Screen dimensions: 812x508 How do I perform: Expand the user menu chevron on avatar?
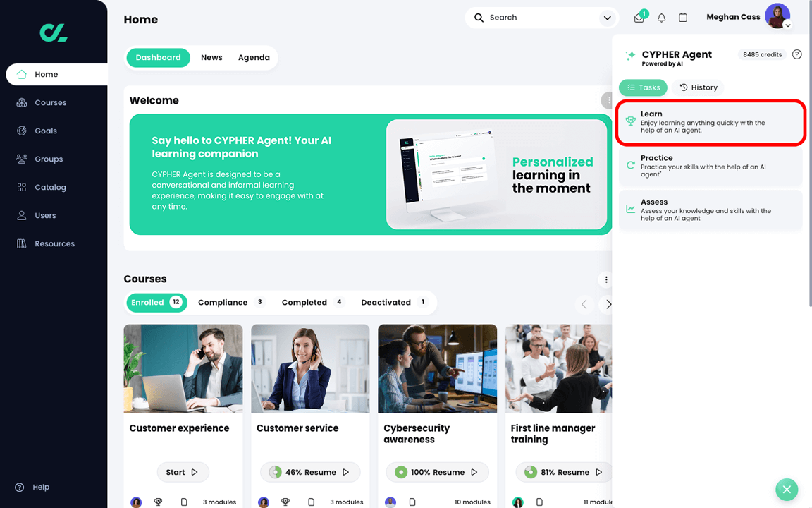pos(787,25)
